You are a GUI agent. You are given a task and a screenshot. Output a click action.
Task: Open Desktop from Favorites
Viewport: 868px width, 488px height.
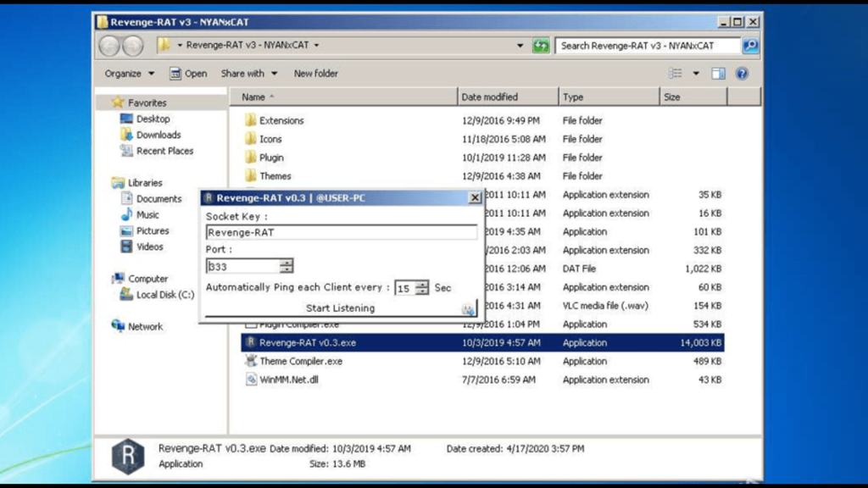pos(153,119)
